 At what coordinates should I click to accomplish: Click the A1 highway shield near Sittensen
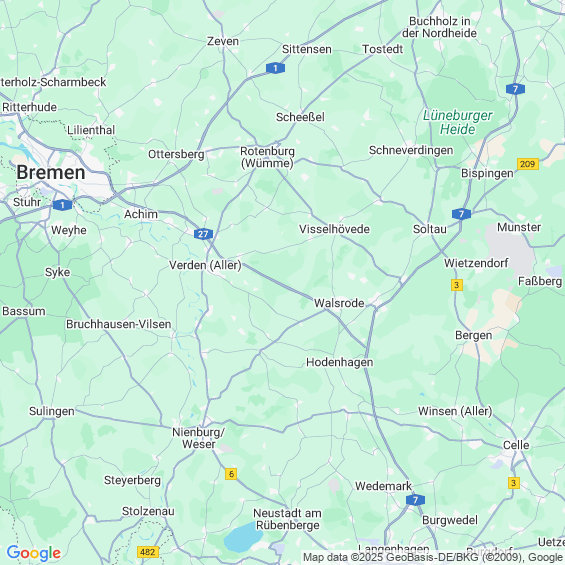[x=275, y=68]
